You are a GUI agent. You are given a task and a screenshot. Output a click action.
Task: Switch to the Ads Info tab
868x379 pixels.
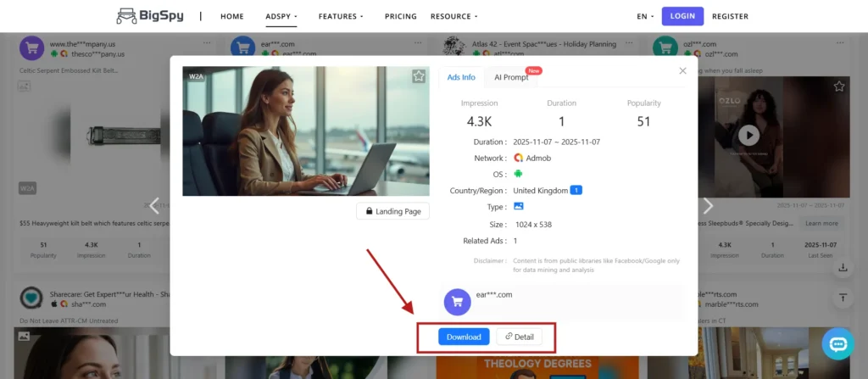click(x=461, y=77)
